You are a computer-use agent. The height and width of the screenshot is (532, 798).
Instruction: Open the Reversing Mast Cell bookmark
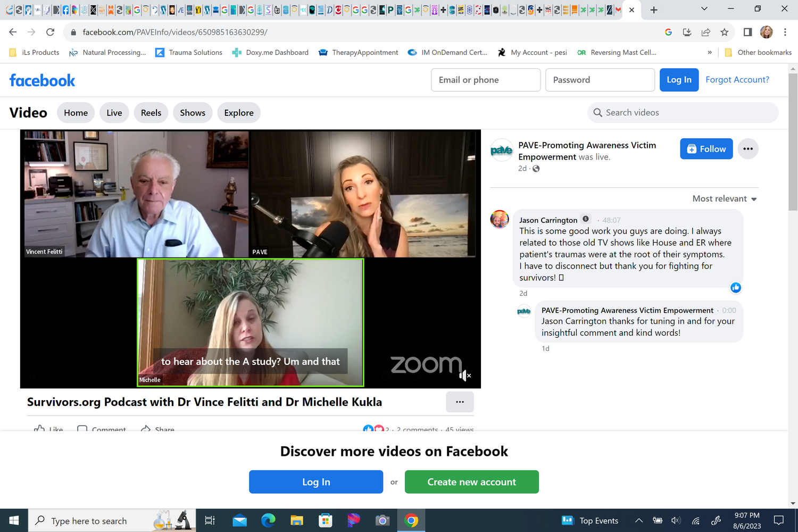617,53
